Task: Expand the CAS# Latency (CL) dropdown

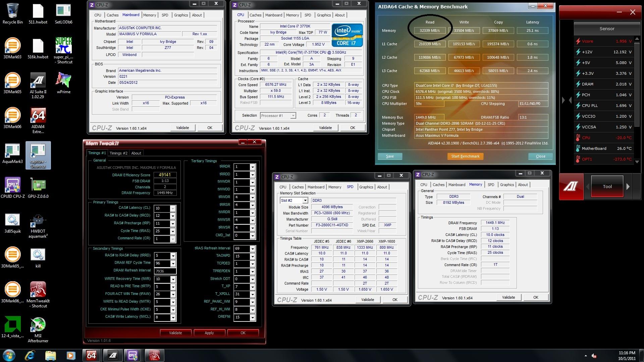Action: pyautogui.click(x=173, y=208)
